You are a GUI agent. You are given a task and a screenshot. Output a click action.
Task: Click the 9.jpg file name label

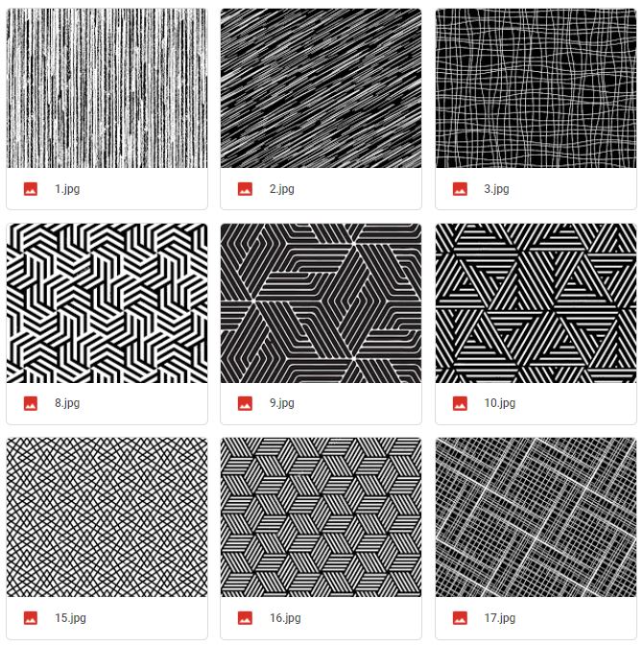282,403
